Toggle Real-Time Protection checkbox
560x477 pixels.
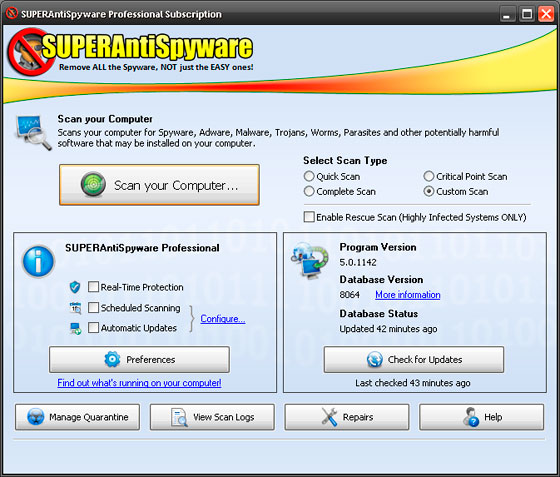(x=94, y=287)
